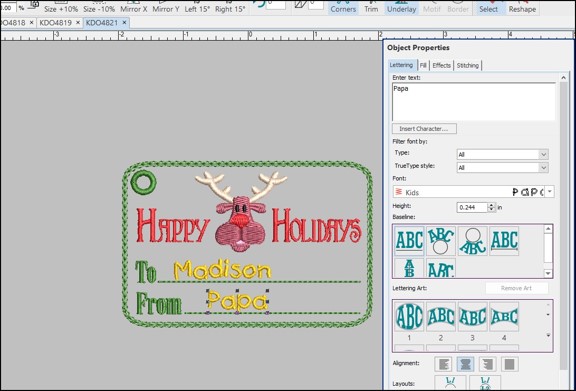Click the Size -10% toolbar tool

(98, 7)
